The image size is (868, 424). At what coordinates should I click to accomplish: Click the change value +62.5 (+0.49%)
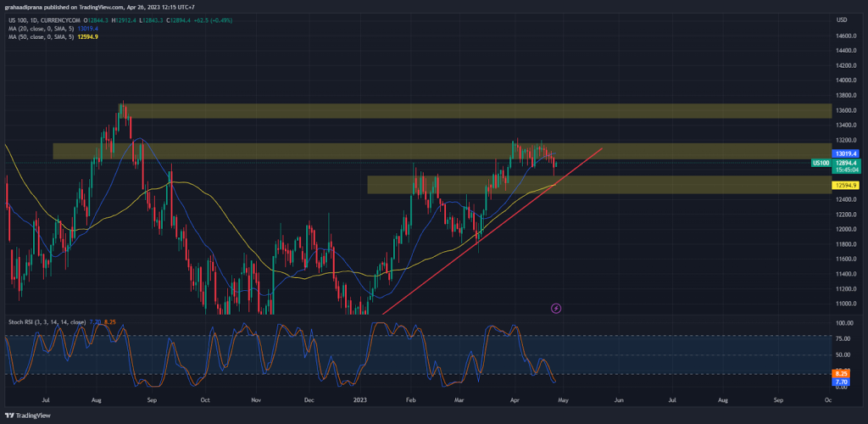[211, 20]
